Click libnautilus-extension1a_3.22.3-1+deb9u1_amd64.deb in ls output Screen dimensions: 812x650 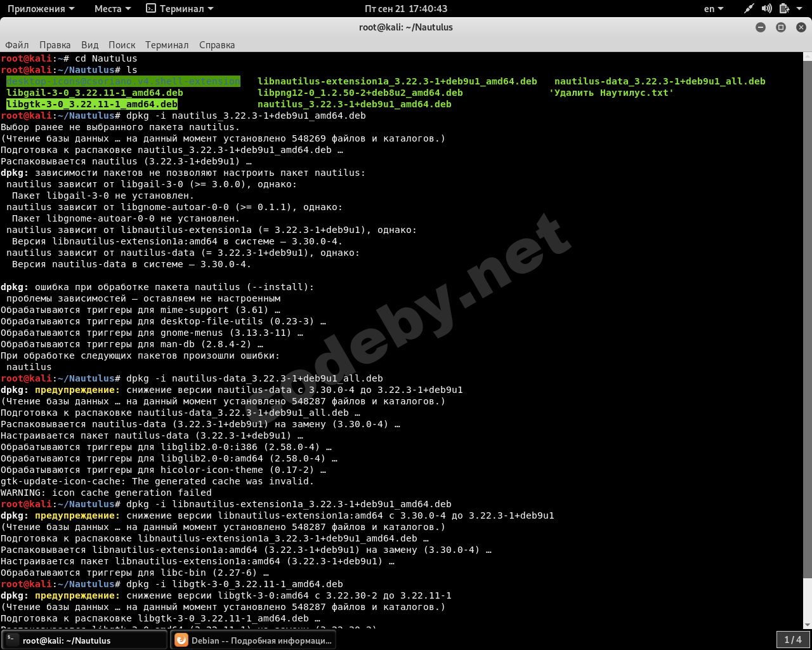[x=397, y=81]
